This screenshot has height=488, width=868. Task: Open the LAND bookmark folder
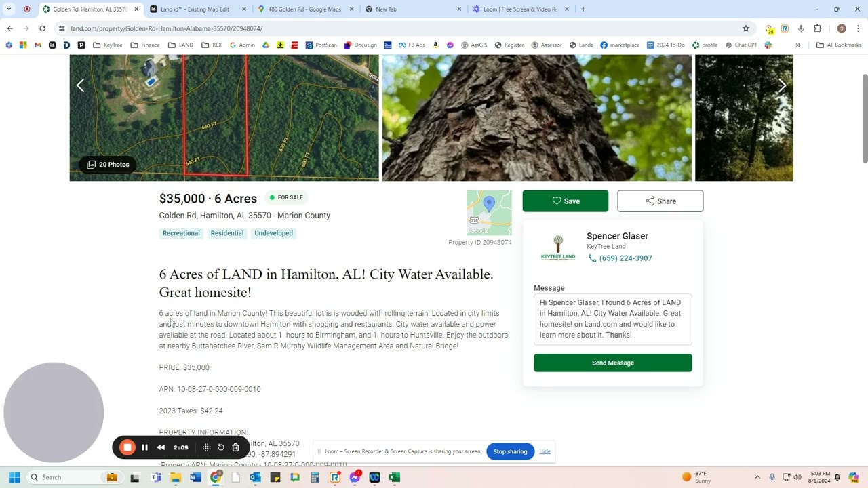tap(180, 45)
